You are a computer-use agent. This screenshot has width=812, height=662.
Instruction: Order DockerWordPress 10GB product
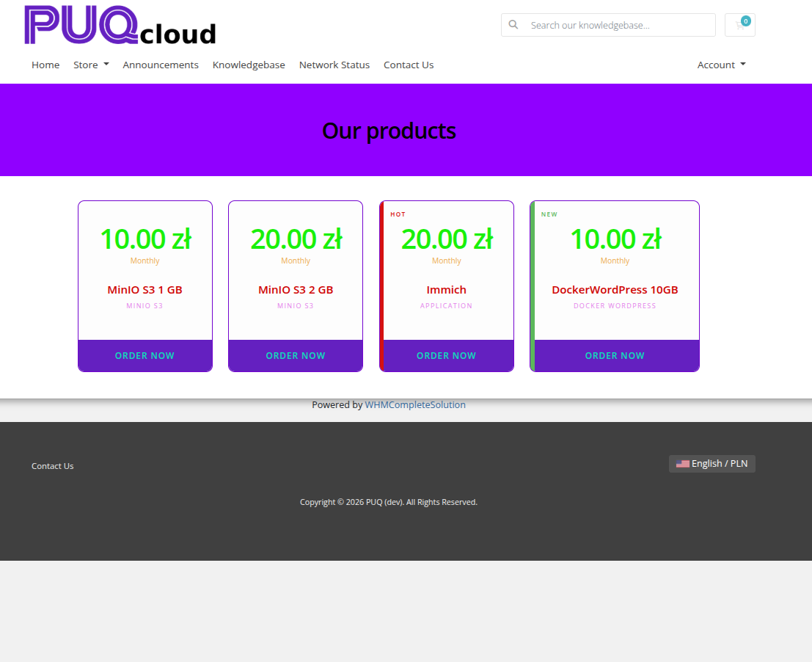pos(615,356)
